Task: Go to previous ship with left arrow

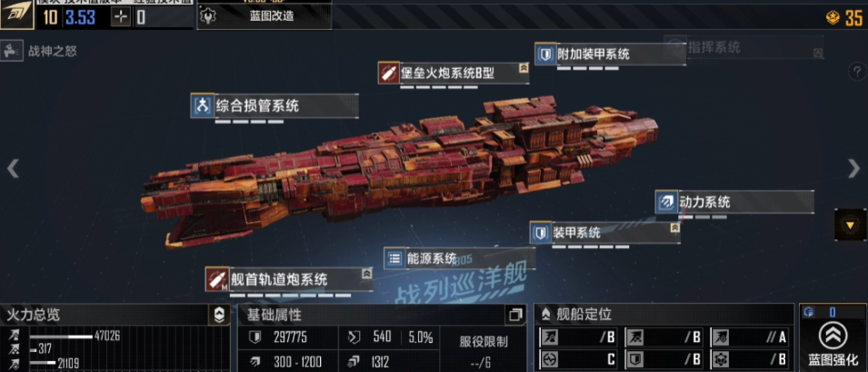Action: point(13,168)
